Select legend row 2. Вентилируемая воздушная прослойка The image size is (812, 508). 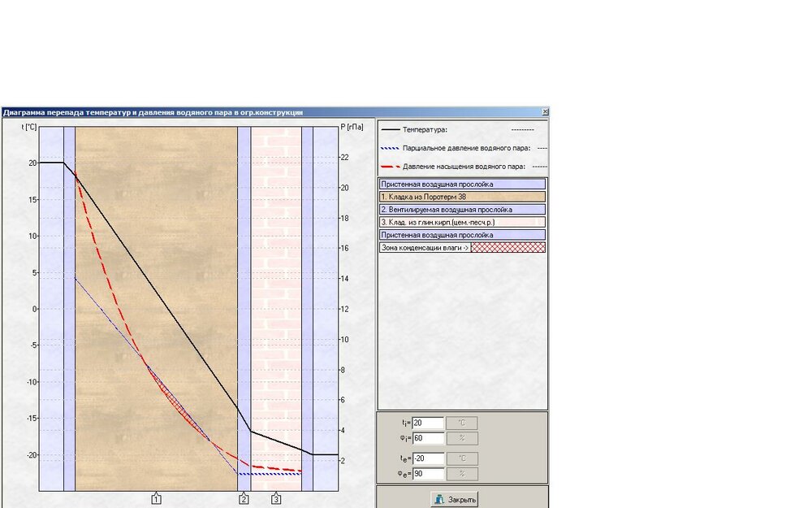(463, 210)
